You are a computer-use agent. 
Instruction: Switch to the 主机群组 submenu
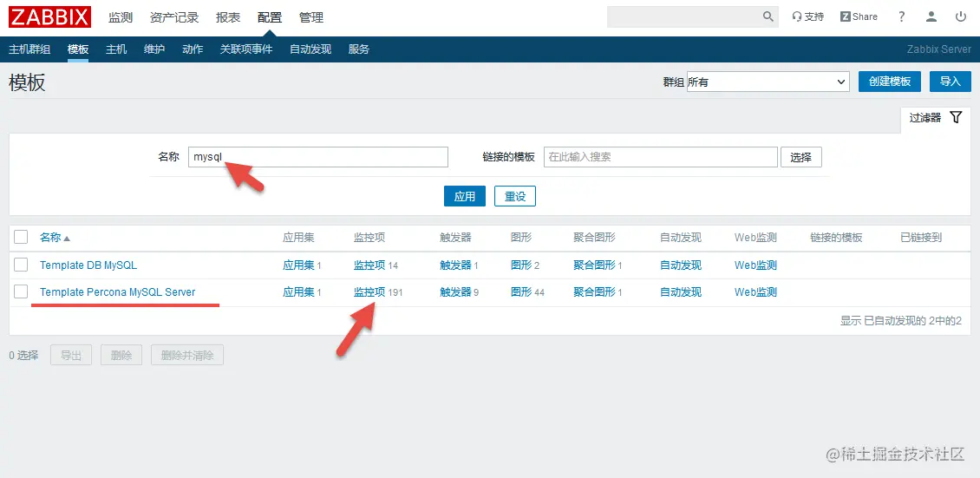[29, 49]
